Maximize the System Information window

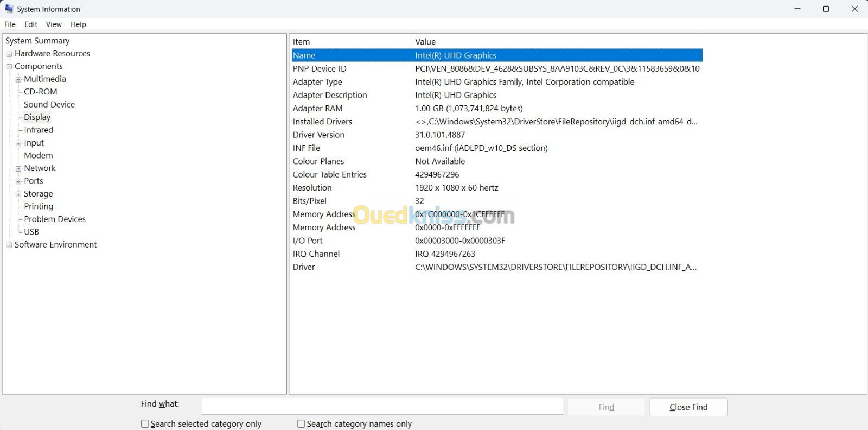826,9
